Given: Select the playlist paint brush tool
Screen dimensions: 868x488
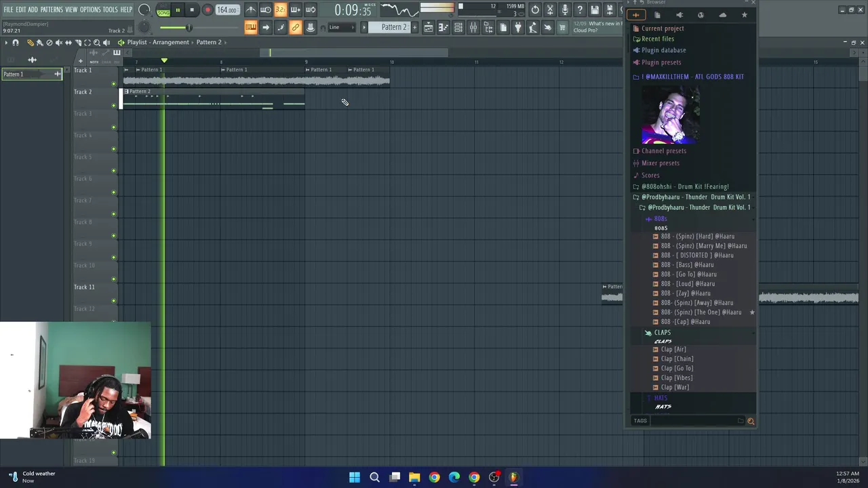Looking at the screenshot, I should click(39, 43).
